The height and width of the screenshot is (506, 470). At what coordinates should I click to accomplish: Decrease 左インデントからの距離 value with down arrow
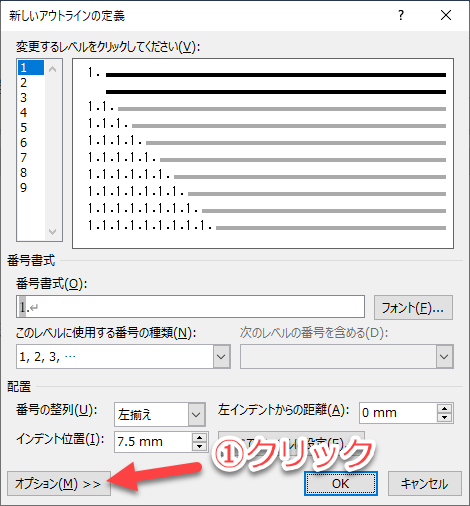[444, 417]
